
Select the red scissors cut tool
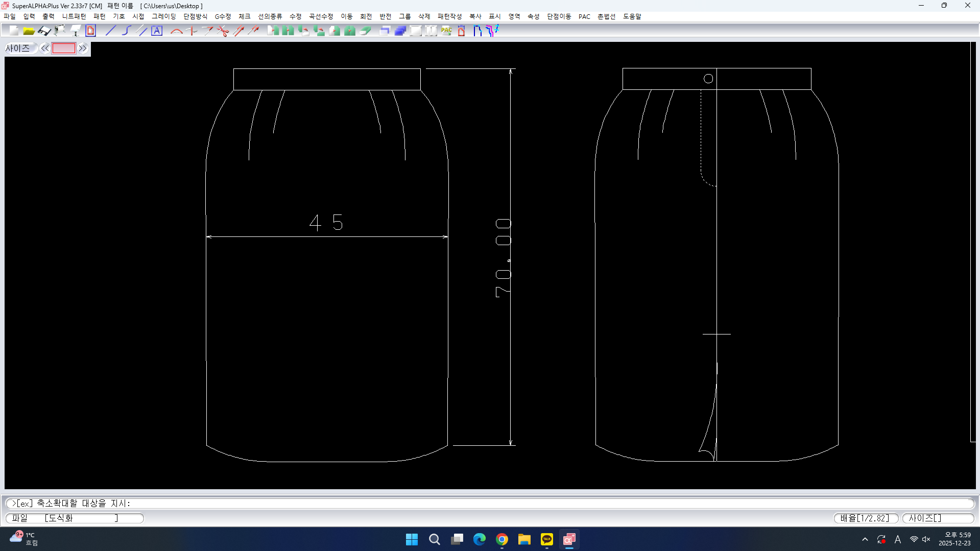tap(223, 31)
